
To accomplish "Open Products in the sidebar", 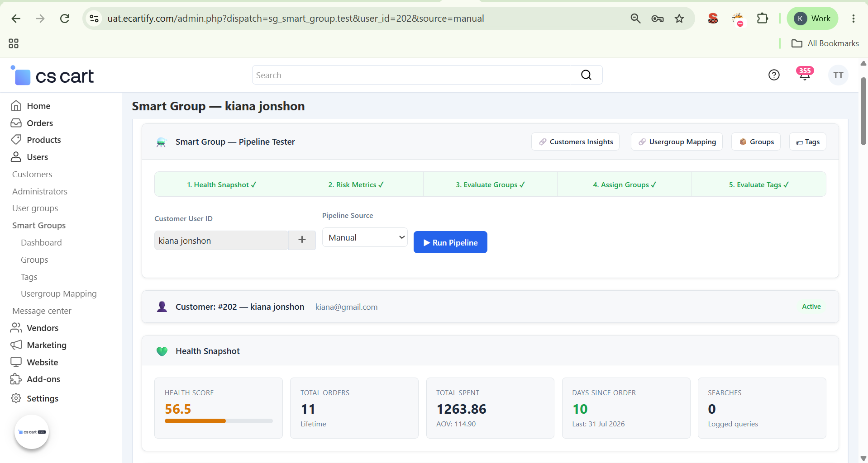I will [43, 140].
